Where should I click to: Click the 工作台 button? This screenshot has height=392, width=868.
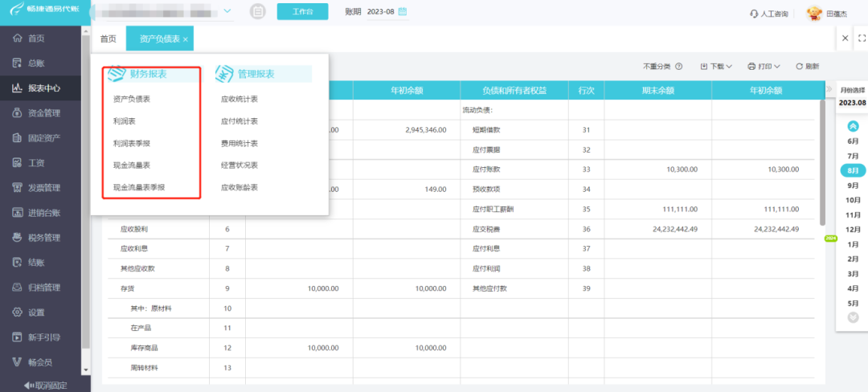tap(302, 11)
